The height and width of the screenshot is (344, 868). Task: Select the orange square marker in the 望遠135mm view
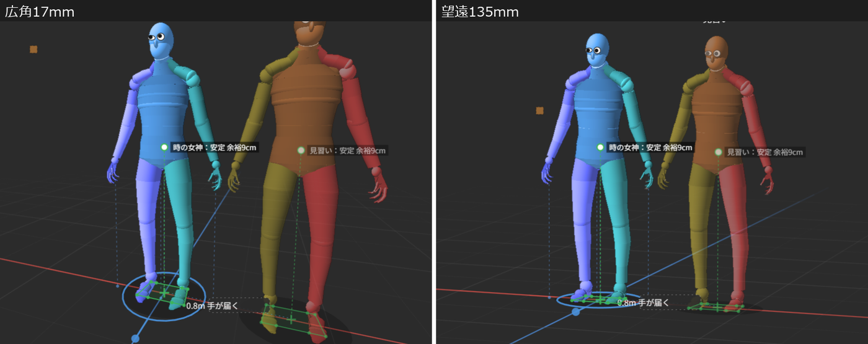pos(540,110)
